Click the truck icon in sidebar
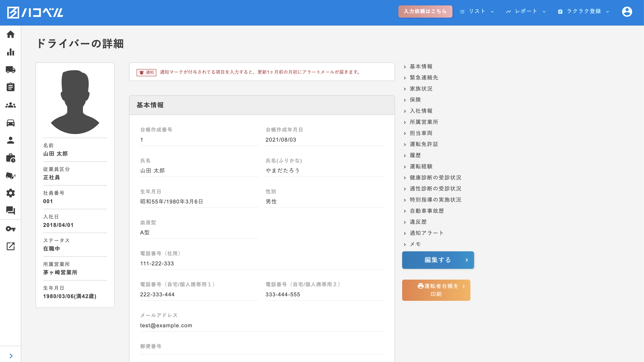644x362 pixels. tap(10, 70)
